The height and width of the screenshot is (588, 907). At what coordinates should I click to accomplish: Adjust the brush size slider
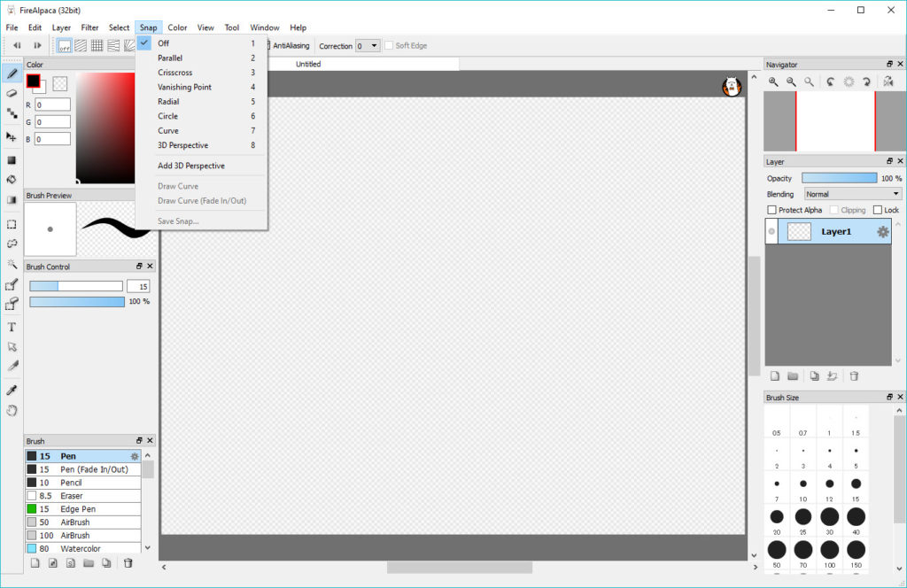(76, 286)
